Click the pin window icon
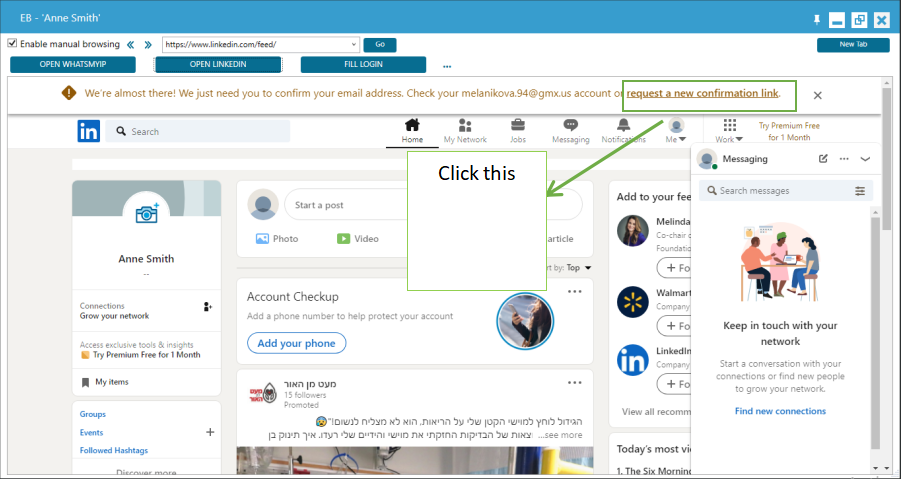902x479 pixels. click(x=816, y=20)
